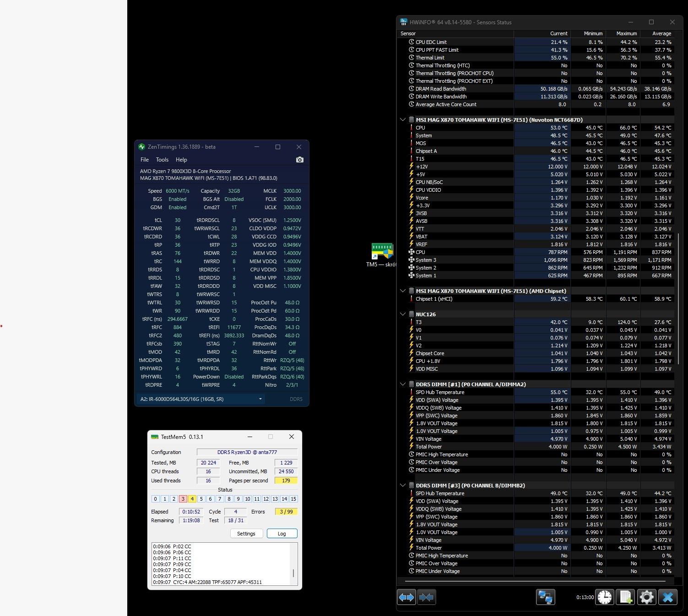Click the blue X to close HWiNFO sensors
Image resolution: width=688 pixels, height=616 pixels.
(667, 597)
